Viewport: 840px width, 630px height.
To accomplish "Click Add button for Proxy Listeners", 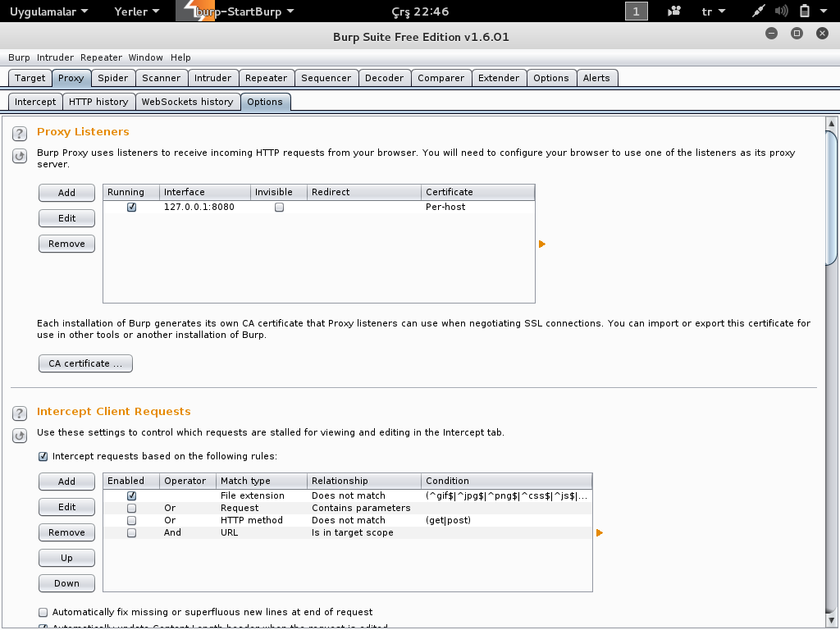I will (66, 193).
